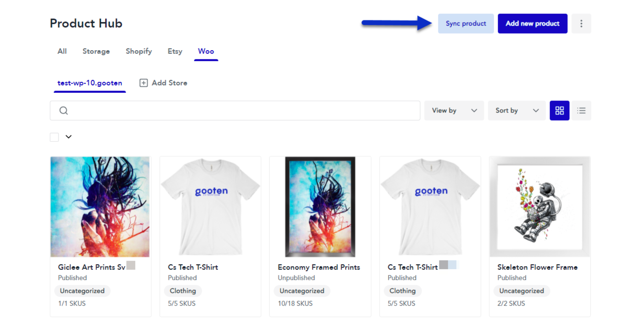Image resolution: width=644 pixels, height=335 pixels.
Task: Select the Storage tab
Action: [96, 51]
